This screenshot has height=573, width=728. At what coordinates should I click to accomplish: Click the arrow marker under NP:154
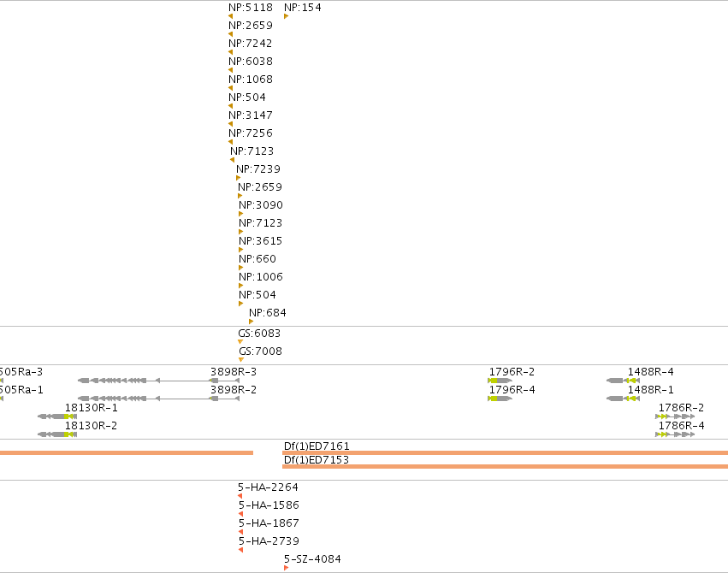(286, 17)
